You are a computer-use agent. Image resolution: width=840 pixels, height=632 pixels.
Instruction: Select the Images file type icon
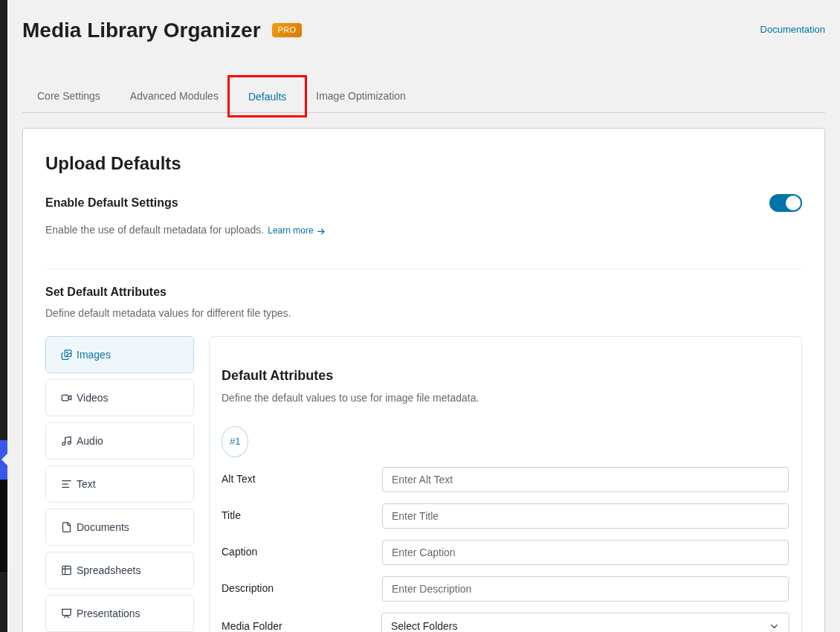(x=66, y=355)
